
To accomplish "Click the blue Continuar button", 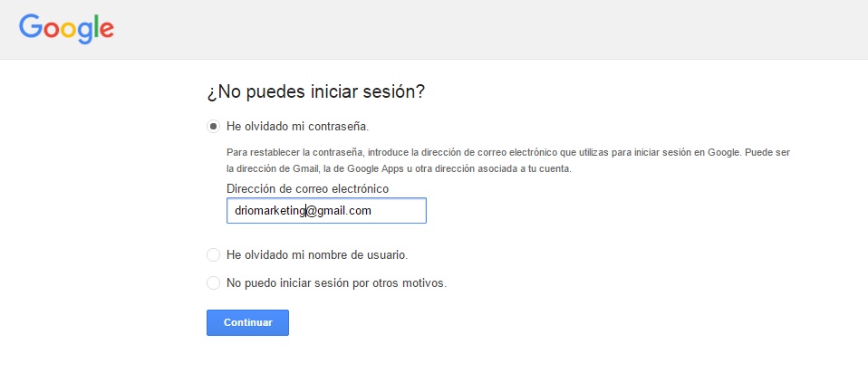I will (247, 322).
